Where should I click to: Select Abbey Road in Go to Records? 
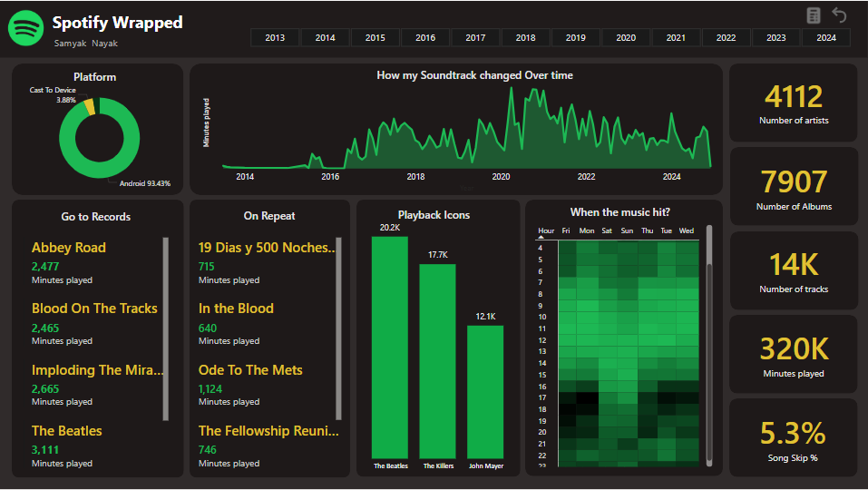(x=69, y=248)
